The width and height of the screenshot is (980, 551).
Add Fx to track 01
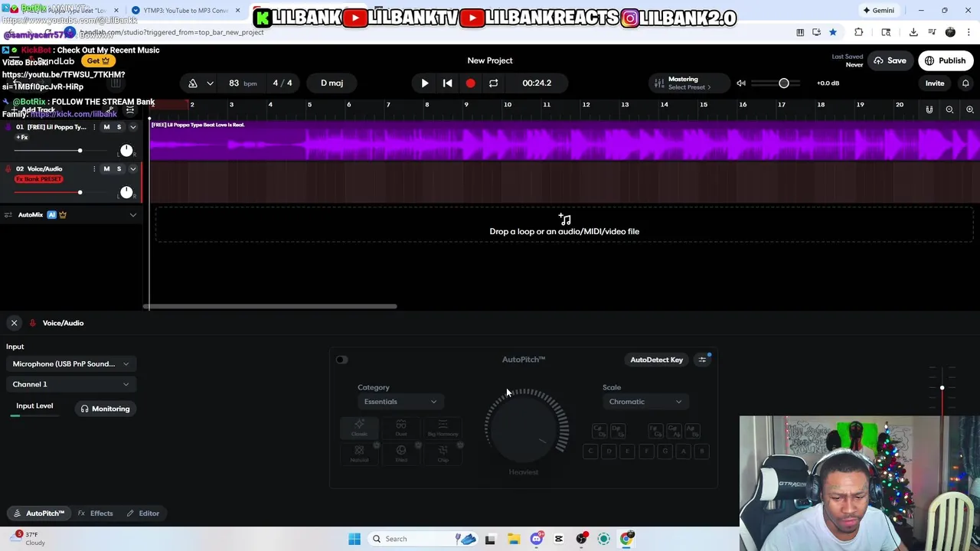coord(22,137)
